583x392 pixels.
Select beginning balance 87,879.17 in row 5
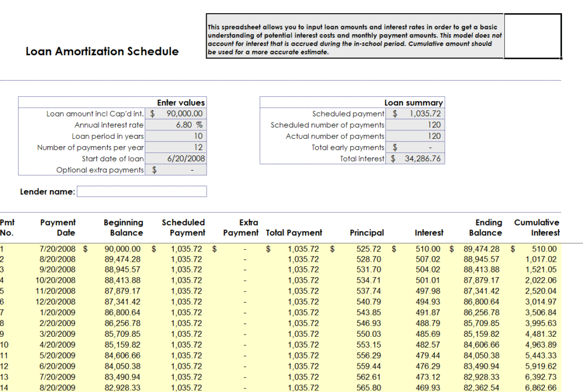[122, 291]
